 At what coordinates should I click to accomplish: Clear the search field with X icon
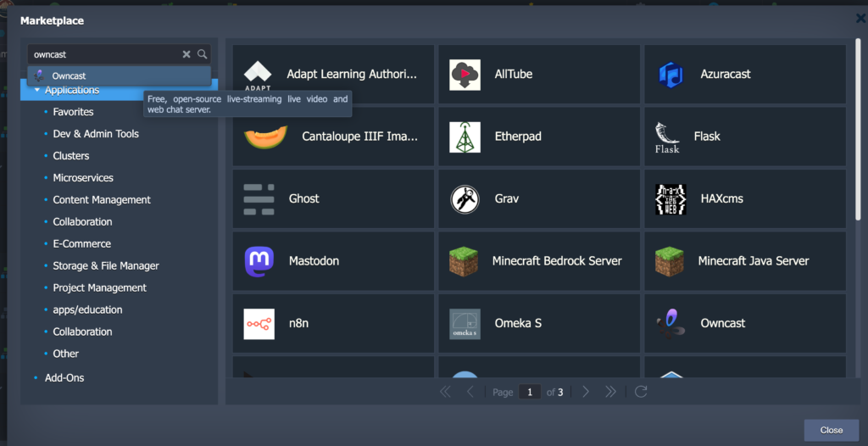[186, 54]
